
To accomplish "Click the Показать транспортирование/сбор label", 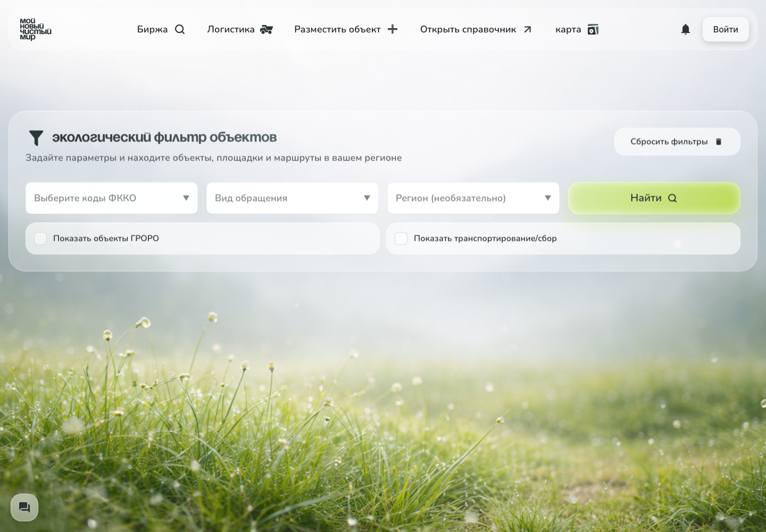I will pos(485,238).
